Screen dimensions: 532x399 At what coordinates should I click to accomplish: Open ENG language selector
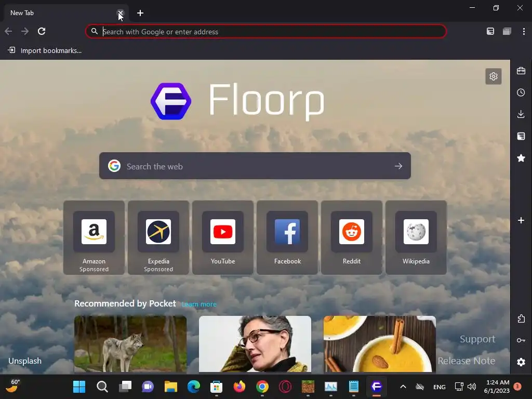coord(440,387)
